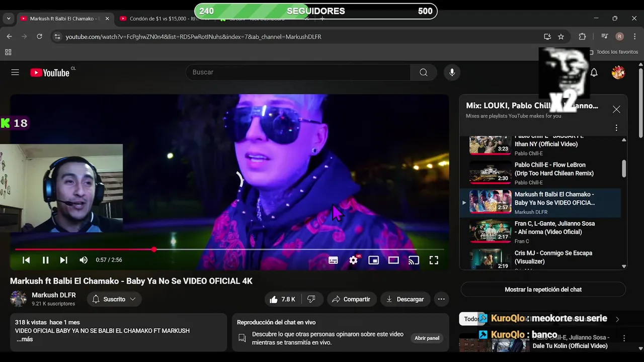644x362 pixels.
Task: Open Markush DLFR channel avatar
Action: (x=19, y=299)
